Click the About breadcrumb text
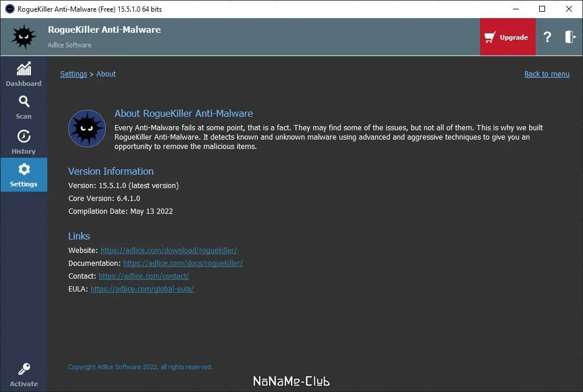Screen dimensions: 583x392 106,74
